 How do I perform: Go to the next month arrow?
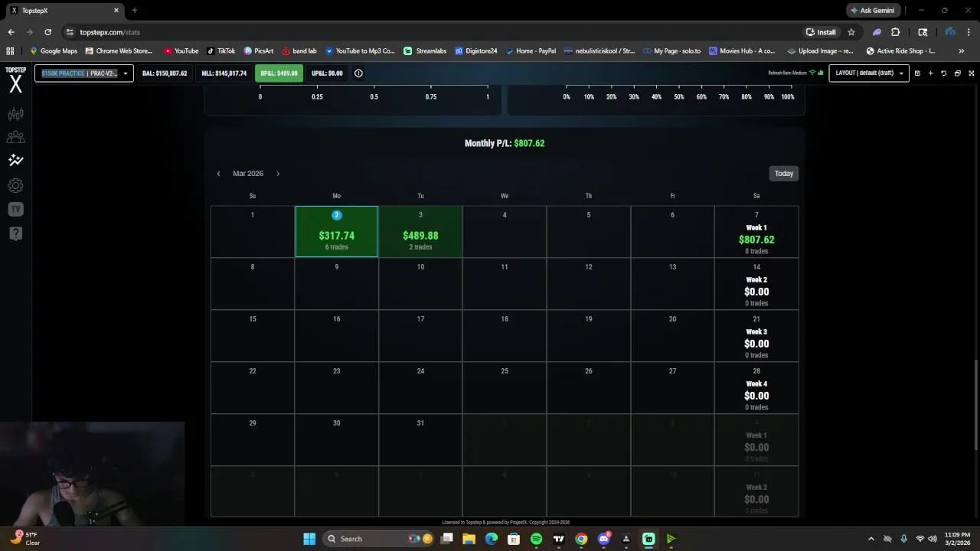[278, 174]
